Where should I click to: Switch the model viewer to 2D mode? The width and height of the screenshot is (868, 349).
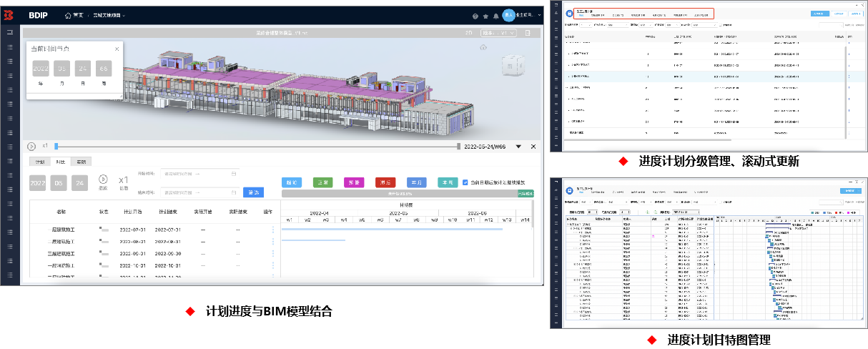tap(469, 33)
